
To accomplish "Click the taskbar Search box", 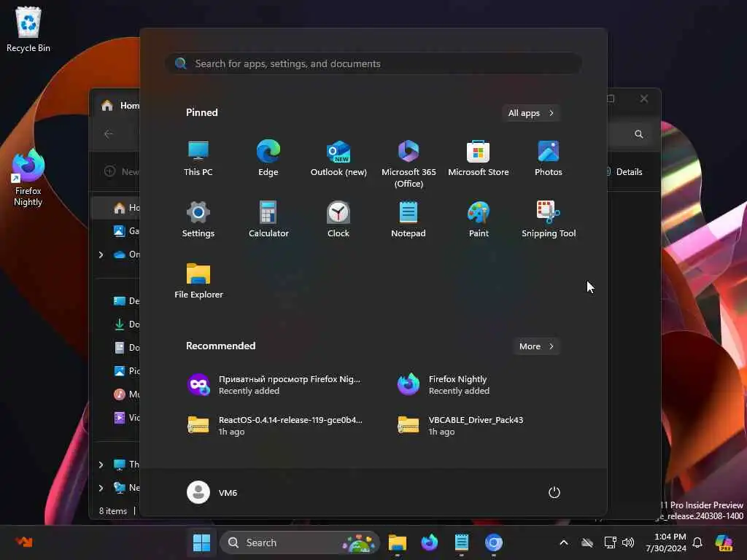I will (300, 542).
